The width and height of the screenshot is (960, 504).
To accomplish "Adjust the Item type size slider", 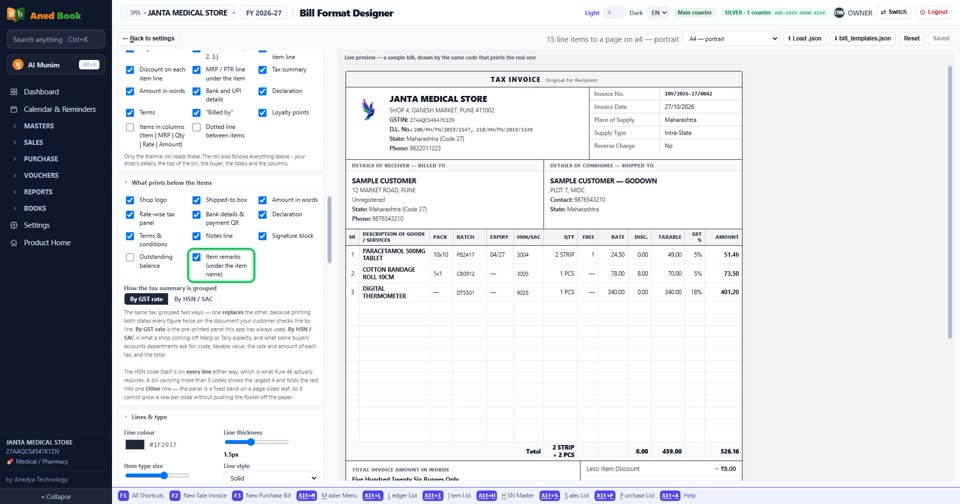I will 156,476.
